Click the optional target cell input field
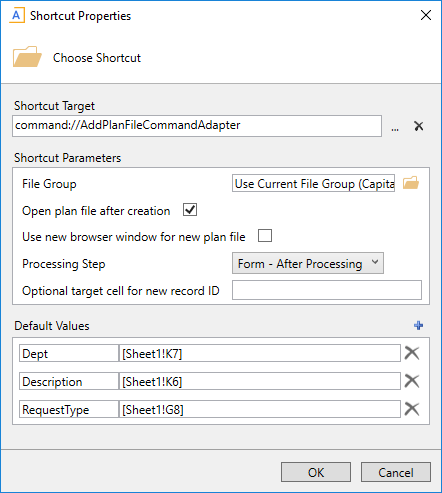Viewport: 442px width, 493px height. 327,290
